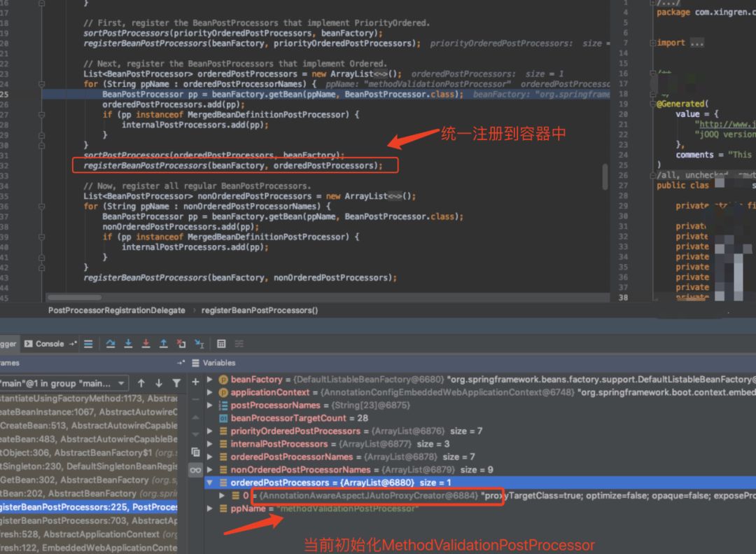Toggle the Show Watches glasses icon

click(195, 470)
